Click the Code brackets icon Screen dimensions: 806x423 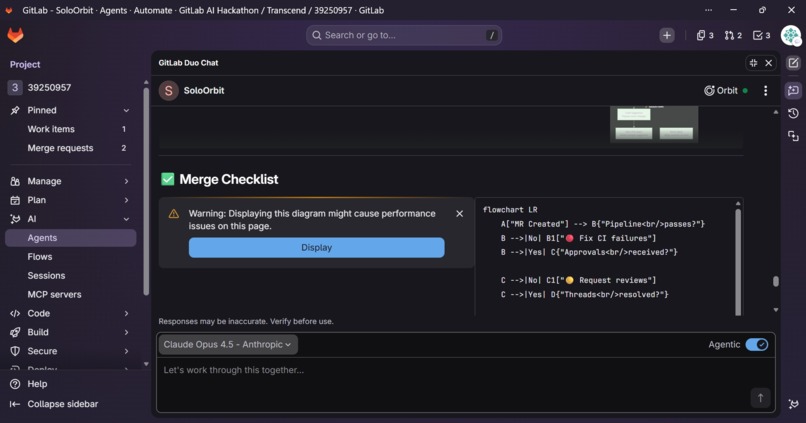click(x=15, y=313)
